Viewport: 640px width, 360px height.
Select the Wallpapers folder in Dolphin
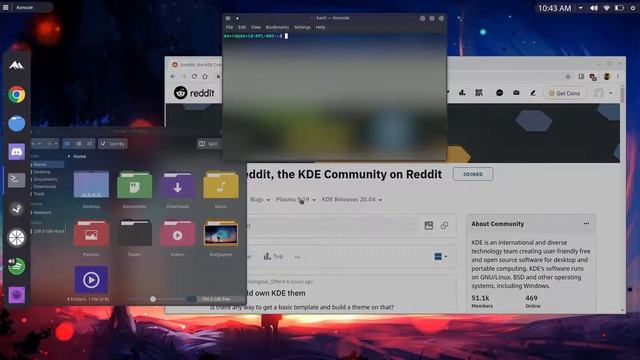(x=221, y=238)
